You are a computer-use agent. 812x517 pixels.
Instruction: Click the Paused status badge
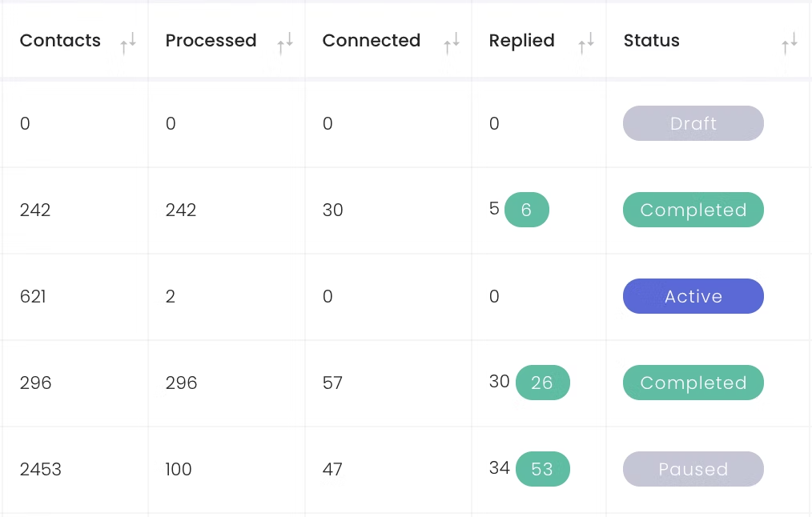(693, 469)
